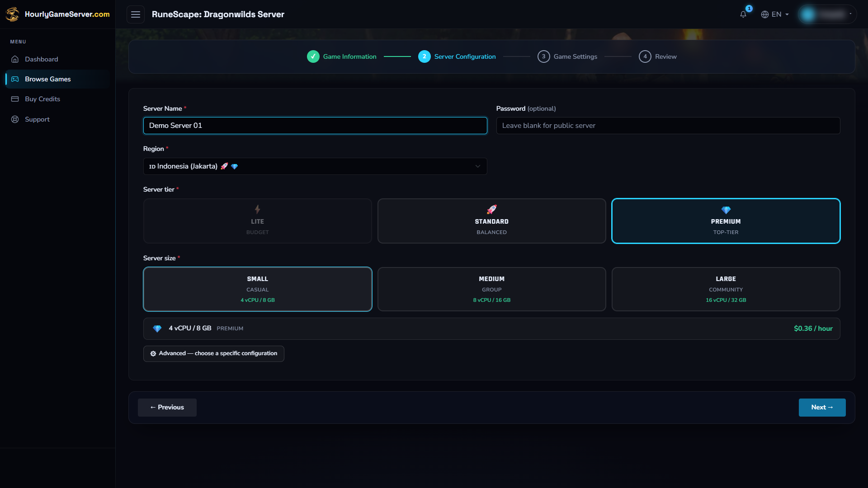868x488 pixels.
Task: Choose Large community server size
Action: [x=726, y=289]
